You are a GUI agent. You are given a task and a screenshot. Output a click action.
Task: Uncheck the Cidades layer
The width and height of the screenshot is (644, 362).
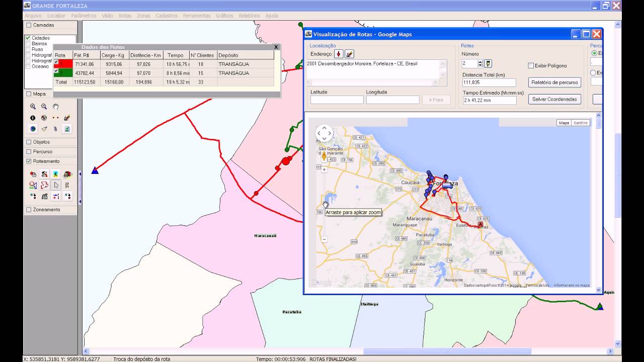pos(28,38)
